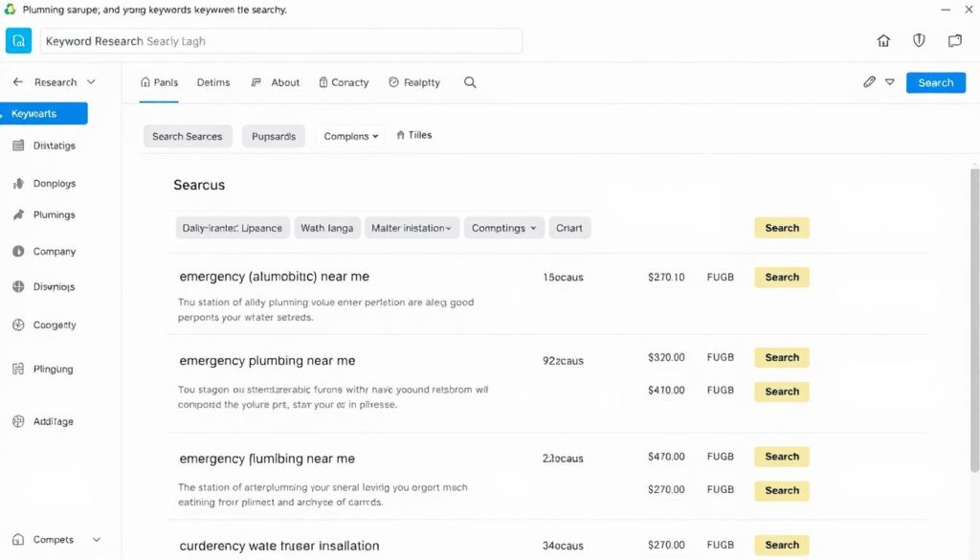
Task: Open the Malter instation dropdown
Action: tap(412, 228)
